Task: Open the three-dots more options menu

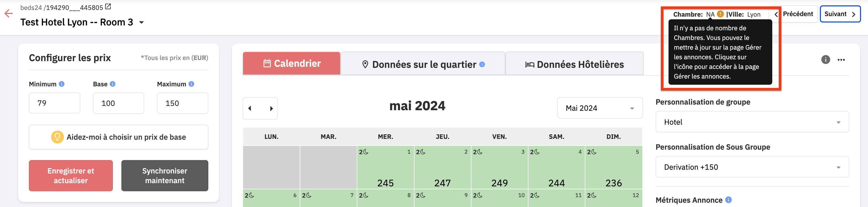Action: (841, 60)
